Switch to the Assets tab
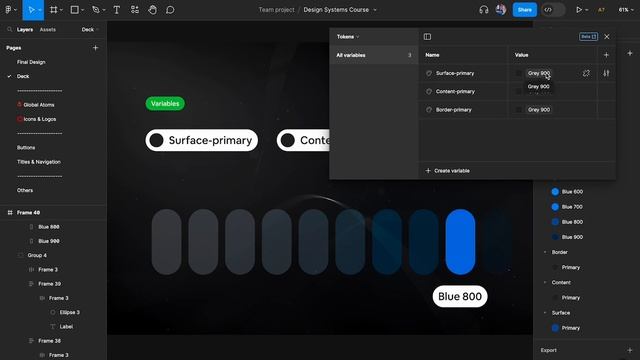 pyautogui.click(x=48, y=30)
